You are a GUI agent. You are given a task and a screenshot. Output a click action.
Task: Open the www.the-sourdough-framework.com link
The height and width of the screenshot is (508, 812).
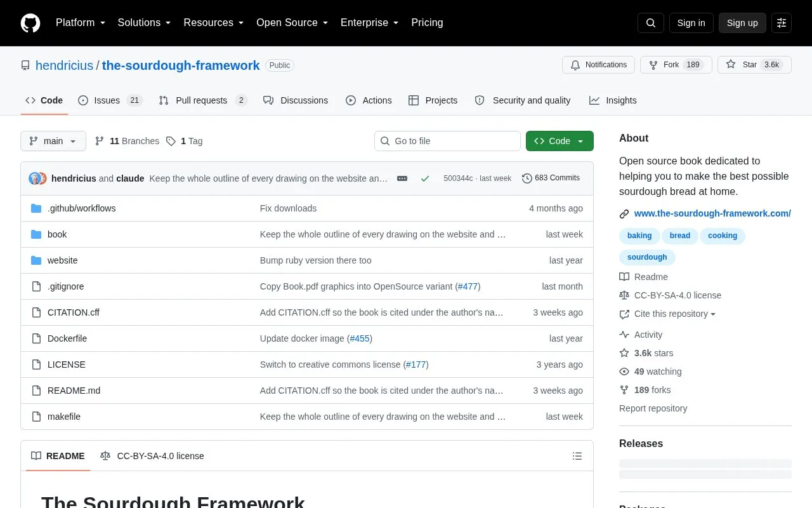[712, 213]
